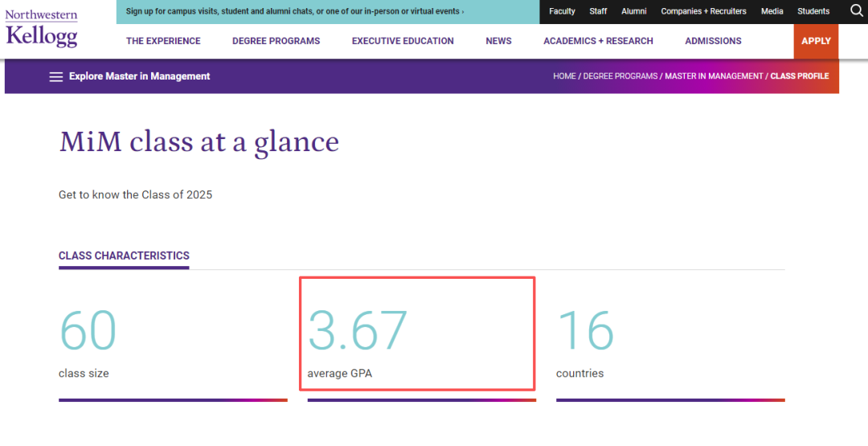This screenshot has height=446, width=868.
Task: Go to Faculty link in top bar
Action: click(x=562, y=11)
